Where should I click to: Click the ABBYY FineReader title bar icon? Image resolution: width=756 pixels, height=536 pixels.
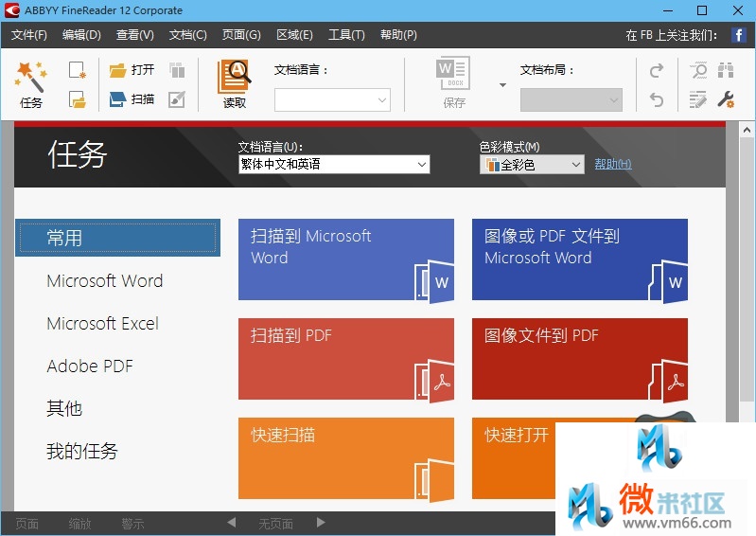click(x=11, y=10)
